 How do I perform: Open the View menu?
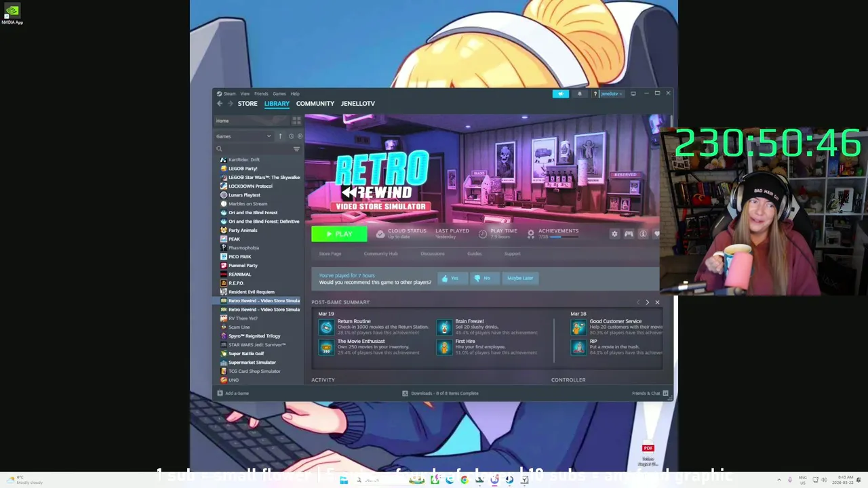point(245,94)
